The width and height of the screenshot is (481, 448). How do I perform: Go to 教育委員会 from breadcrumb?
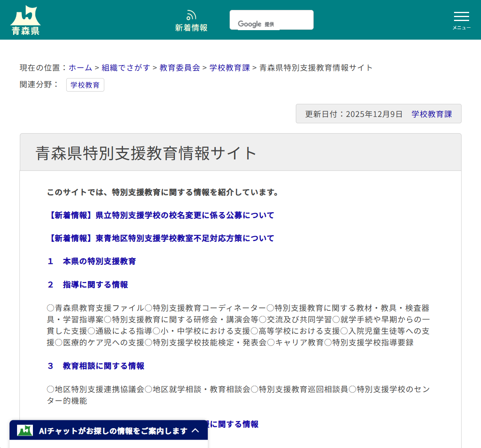[x=179, y=68]
